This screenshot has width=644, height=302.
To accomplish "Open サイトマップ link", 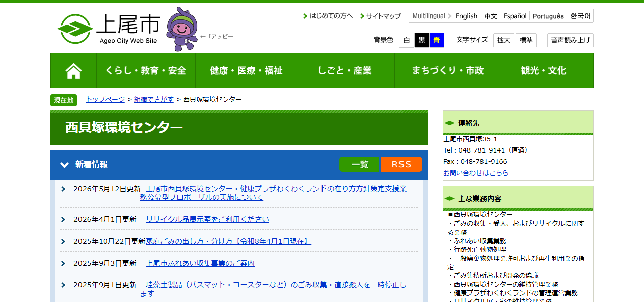I will pos(383,16).
